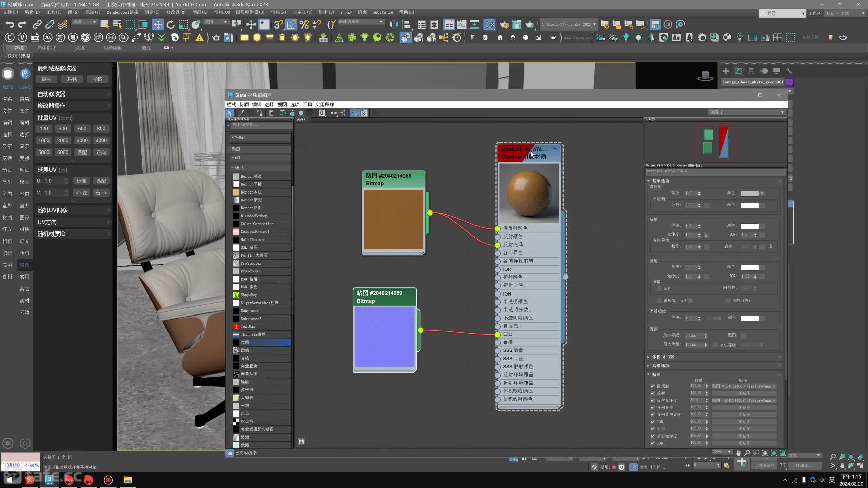Click the Mirror tool icon

click(x=394, y=24)
